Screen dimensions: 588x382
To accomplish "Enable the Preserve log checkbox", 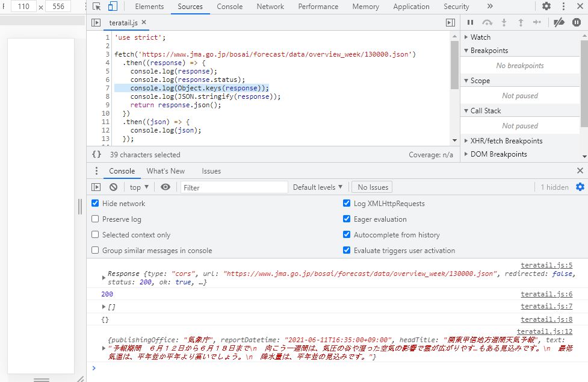I will pos(94,219).
